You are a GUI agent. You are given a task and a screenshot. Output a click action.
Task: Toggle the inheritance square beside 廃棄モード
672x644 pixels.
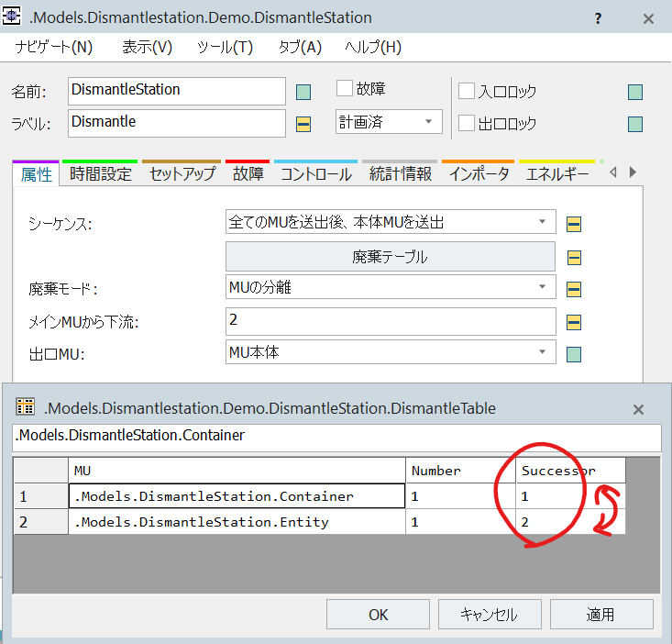point(574,289)
